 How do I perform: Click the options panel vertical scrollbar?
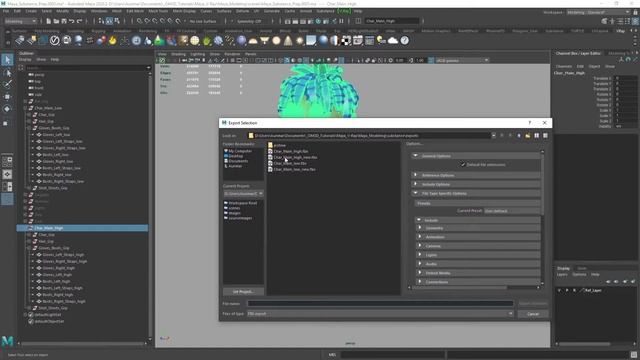542,184
